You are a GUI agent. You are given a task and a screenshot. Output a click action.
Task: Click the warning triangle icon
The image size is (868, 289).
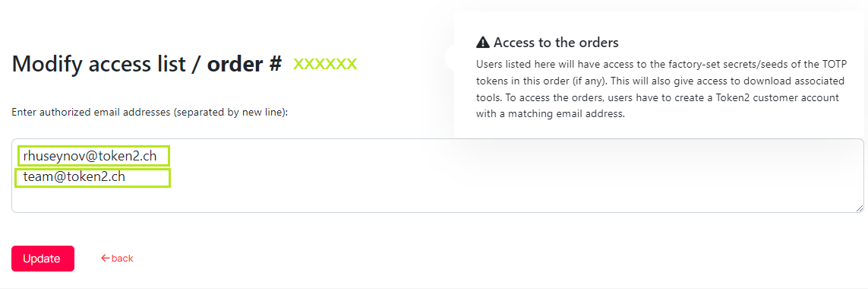pyautogui.click(x=483, y=42)
